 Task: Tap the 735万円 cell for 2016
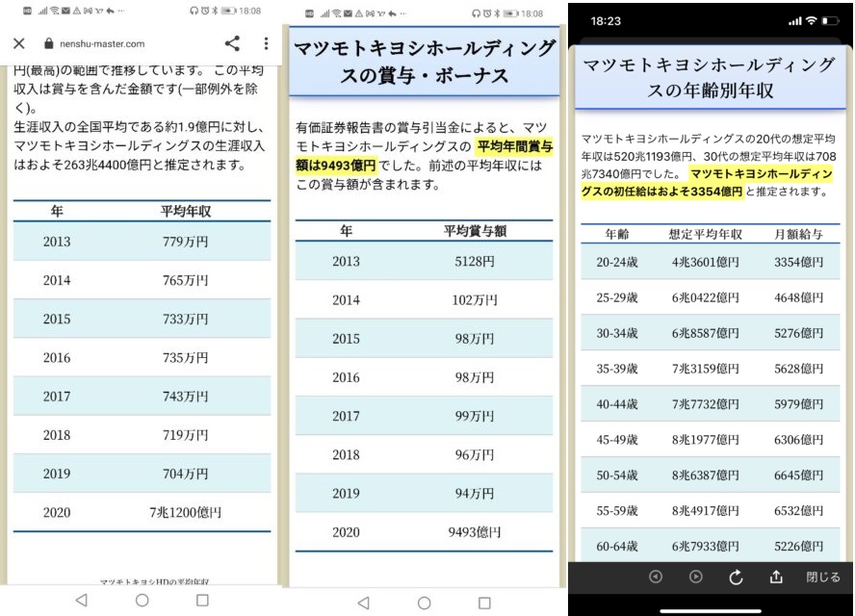point(186,358)
